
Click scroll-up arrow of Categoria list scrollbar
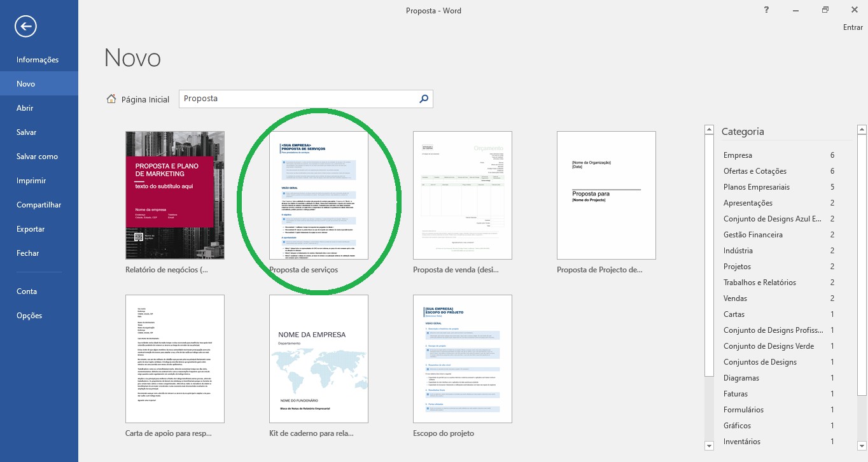(862, 130)
